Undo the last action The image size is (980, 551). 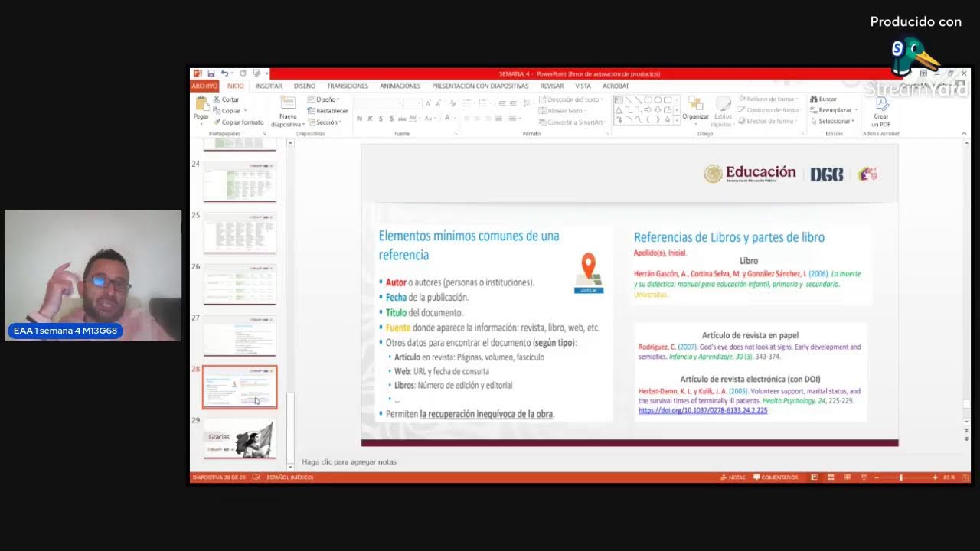224,73
